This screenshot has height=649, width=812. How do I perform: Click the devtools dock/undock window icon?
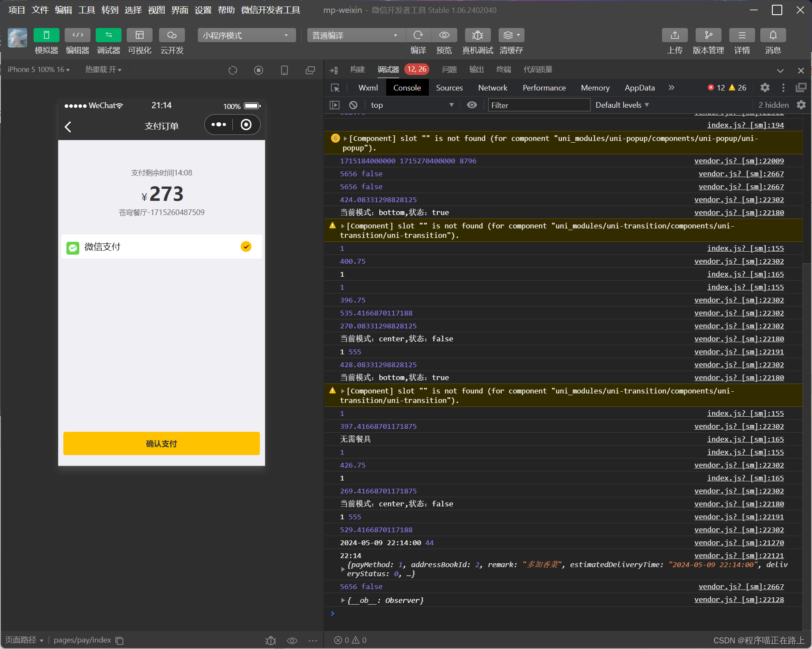[x=801, y=87]
